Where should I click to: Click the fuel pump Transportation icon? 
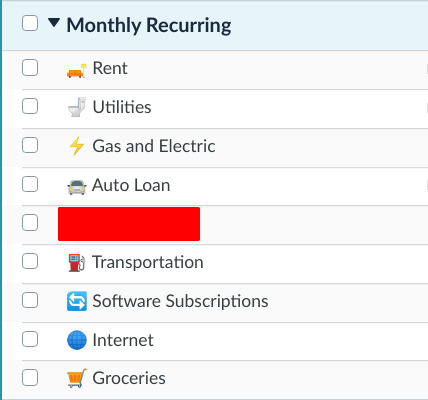click(77, 263)
